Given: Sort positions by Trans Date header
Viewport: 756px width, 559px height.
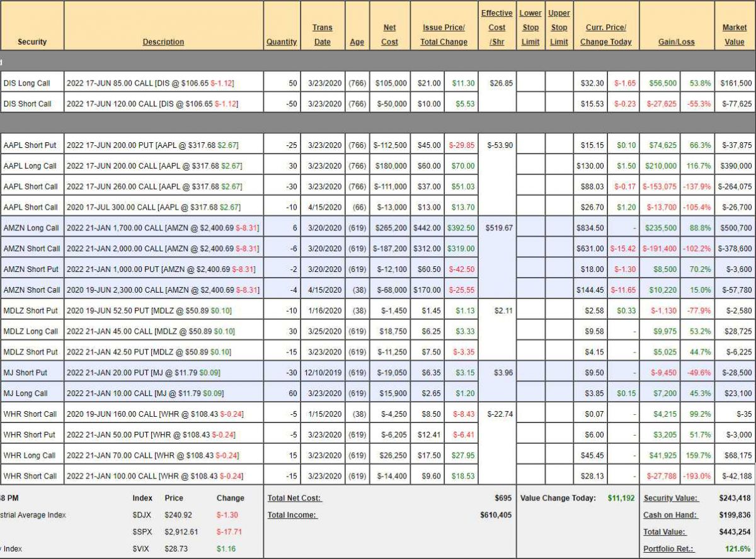Looking at the screenshot, I should 322,35.
